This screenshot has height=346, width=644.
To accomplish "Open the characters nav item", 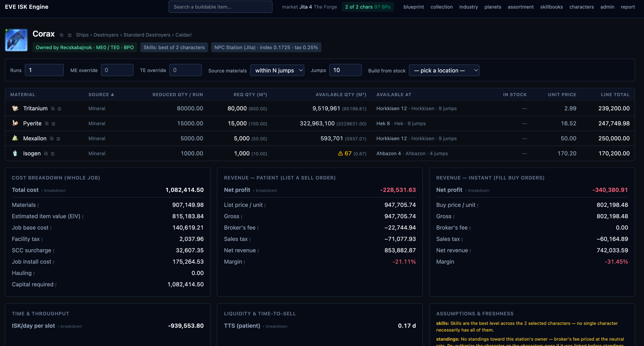I will (x=582, y=7).
